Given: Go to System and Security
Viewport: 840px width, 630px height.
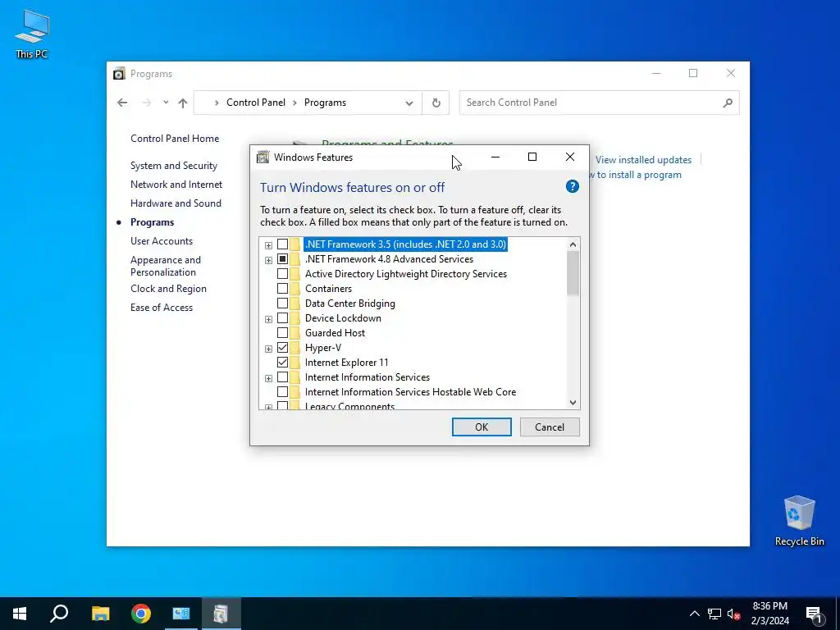Looking at the screenshot, I should point(174,166).
